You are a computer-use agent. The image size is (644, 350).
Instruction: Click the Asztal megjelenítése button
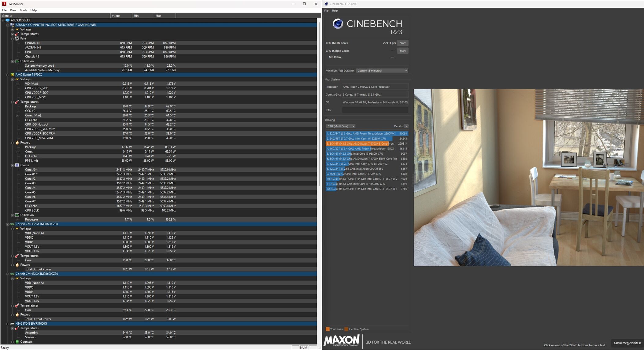pyautogui.click(x=627, y=343)
